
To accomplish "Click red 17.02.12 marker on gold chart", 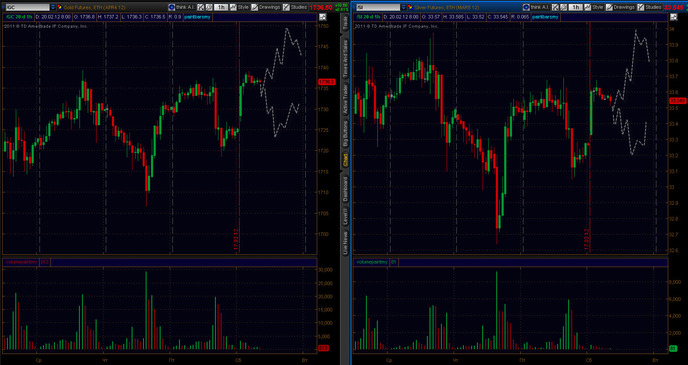I will click(236, 239).
